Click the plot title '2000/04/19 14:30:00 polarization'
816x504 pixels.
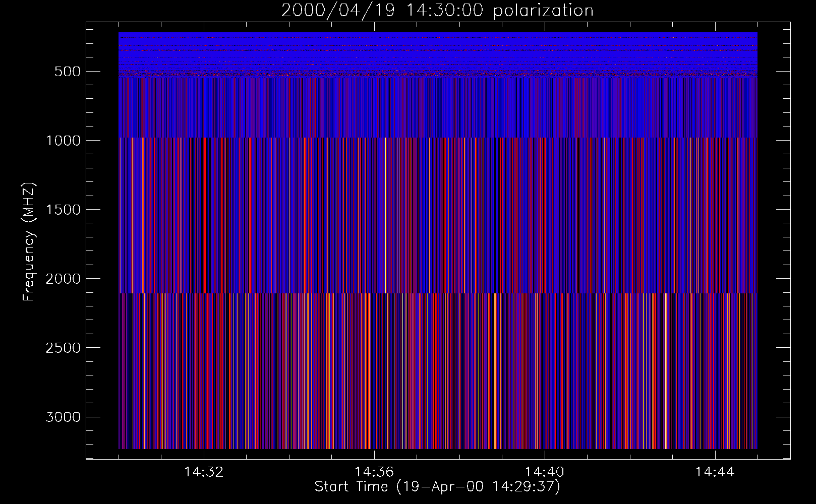pyautogui.click(x=437, y=11)
